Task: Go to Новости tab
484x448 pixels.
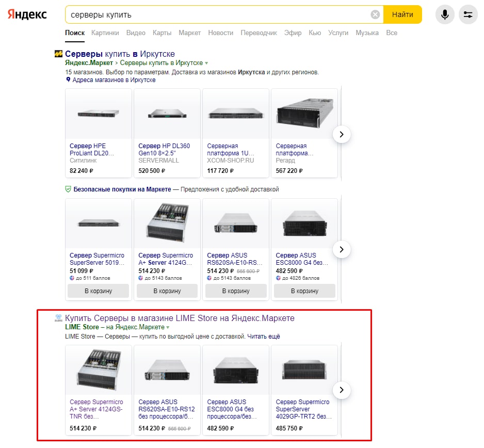Action: click(221, 33)
